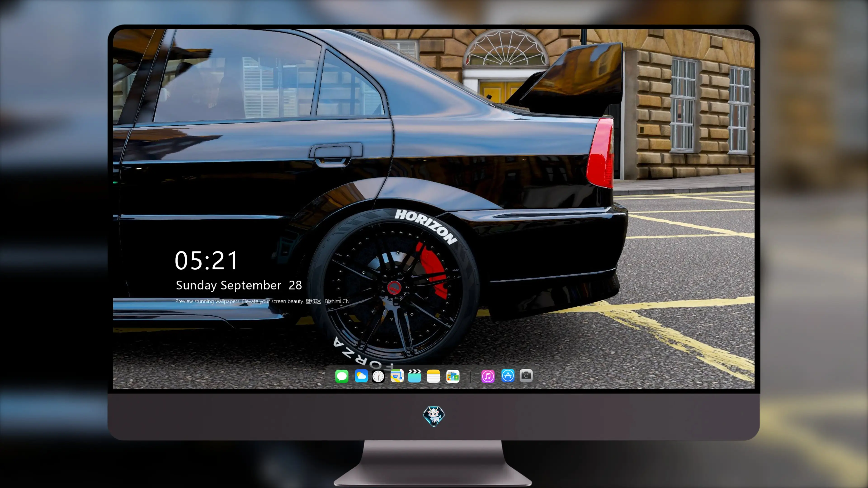Click the 'Preview stunning wallpapers' caption text
The width and height of the screenshot is (868, 488).
click(x=262, y=301)
